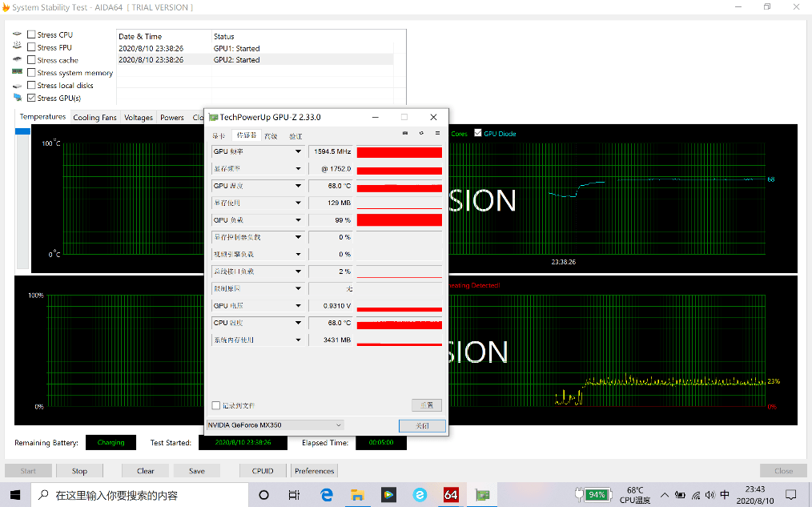The height and width of the screenshot is (507, 812).
Task: Uncheck the Stress GPU(s) option
Action: pos(31,98)
